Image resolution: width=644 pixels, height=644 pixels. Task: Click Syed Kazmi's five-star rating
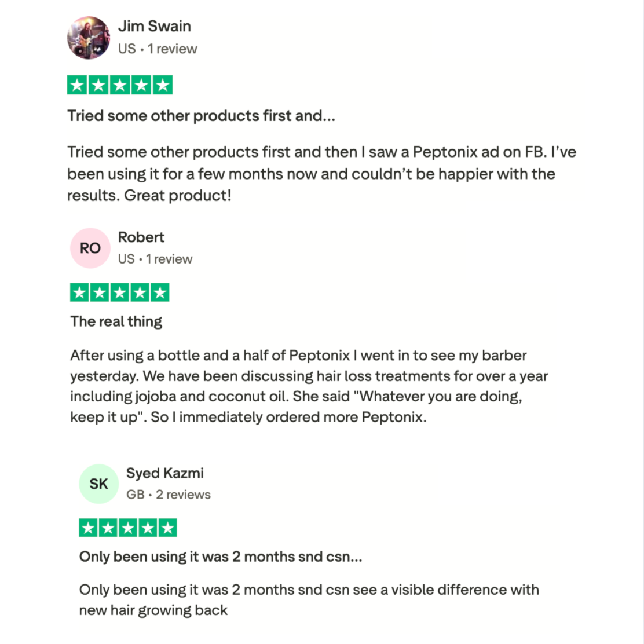(x=128, y=528)
